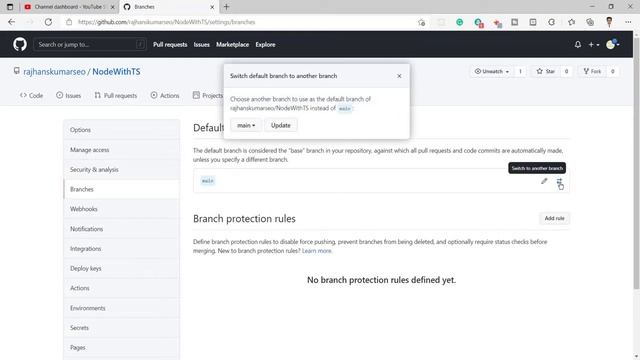Click the main default branch label
This screenshot has height=360, width=640.
pyautogui.click(x=208, y=181)
